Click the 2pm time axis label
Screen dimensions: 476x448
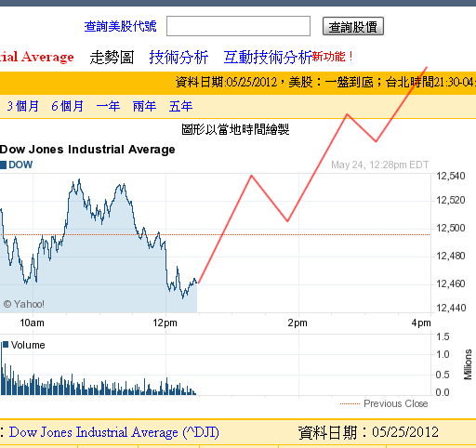(297, 323)
